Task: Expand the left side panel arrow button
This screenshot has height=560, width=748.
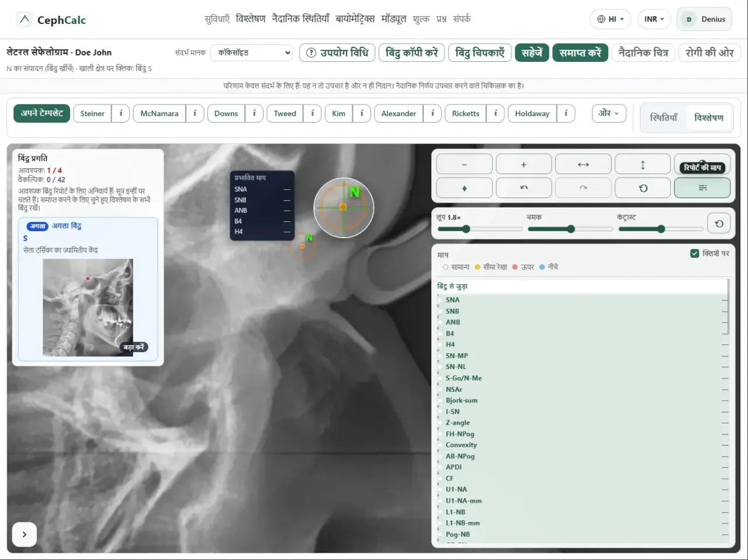Action: pos(25,534)
